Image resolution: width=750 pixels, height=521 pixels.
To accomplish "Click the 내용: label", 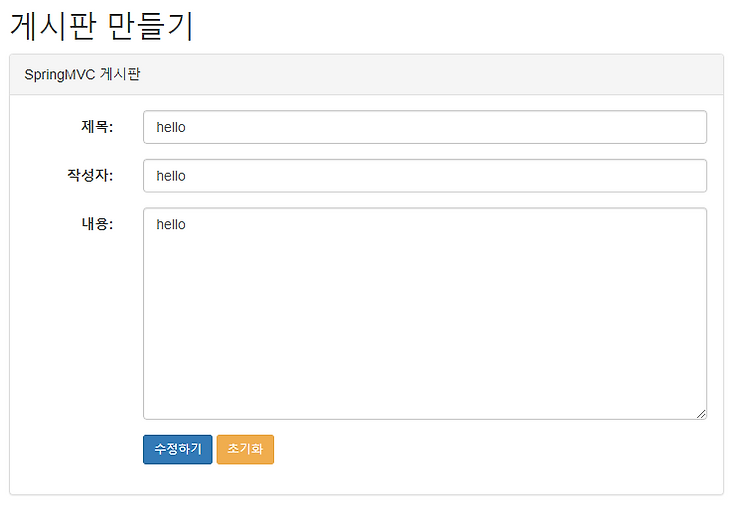I will (97, 224).
